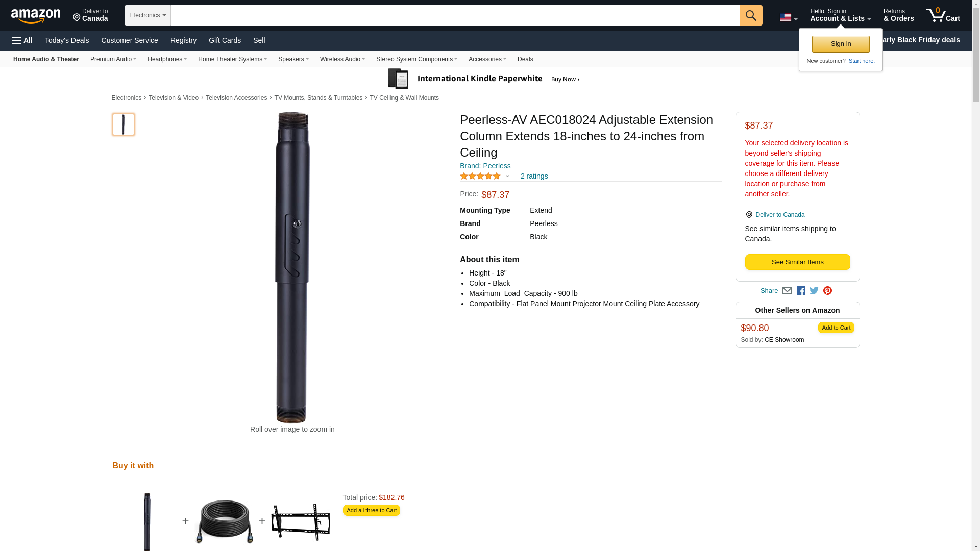Viewport: 980px width, 551px height.
Task: Share the product on Twitter
Action: pos(814,291)
